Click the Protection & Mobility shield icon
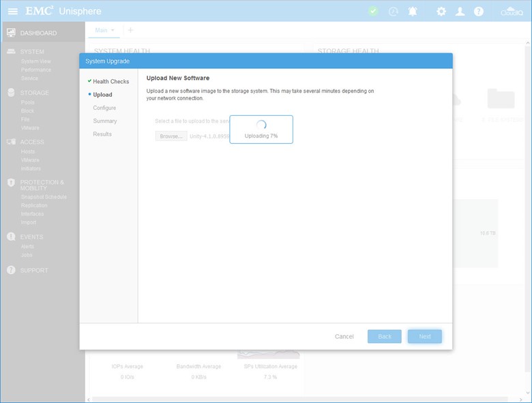Screen dimensions: 532x403 (11, 183)
